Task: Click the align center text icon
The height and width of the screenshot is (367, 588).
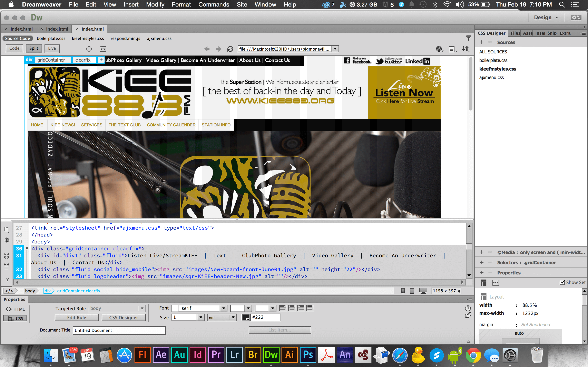Action: pyautogui.click(x=292, y=308)
